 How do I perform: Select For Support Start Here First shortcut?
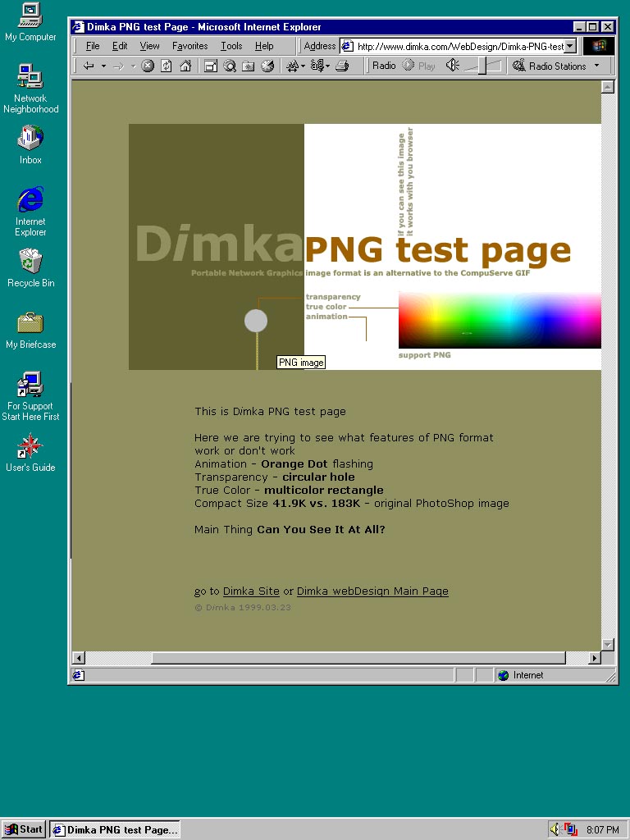pyautogui.click(x=30, y=396)
